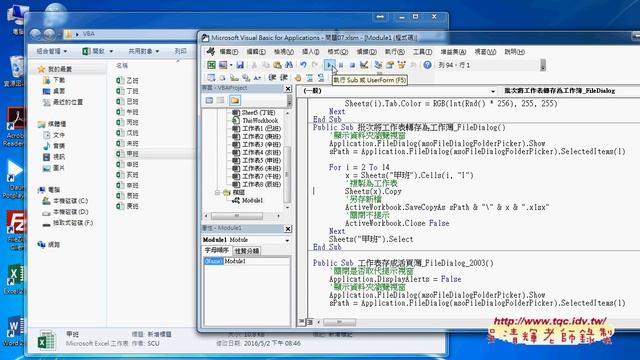640x360 pixels.
Task: Click the Uncomment Block icon
Action: pos(321,78)
